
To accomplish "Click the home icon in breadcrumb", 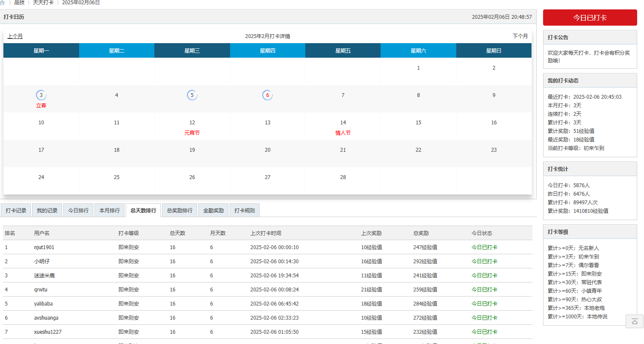I will (x=3, y=3).
